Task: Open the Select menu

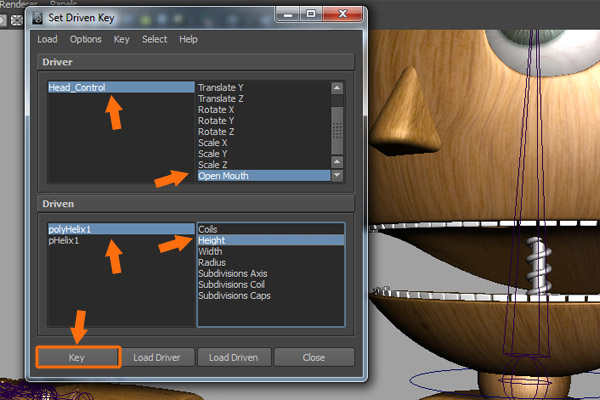Action: (x=154, y=39)
